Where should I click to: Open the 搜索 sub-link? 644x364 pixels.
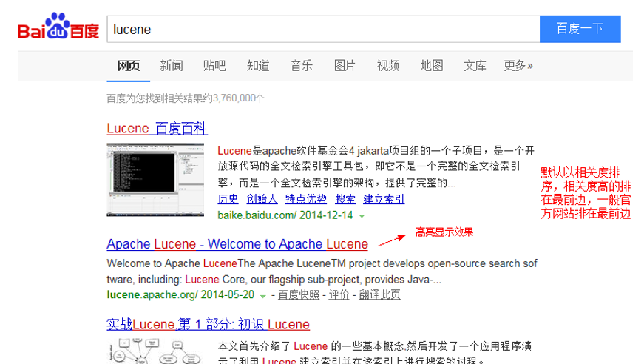pyautogui.click(x=345, y=199)
